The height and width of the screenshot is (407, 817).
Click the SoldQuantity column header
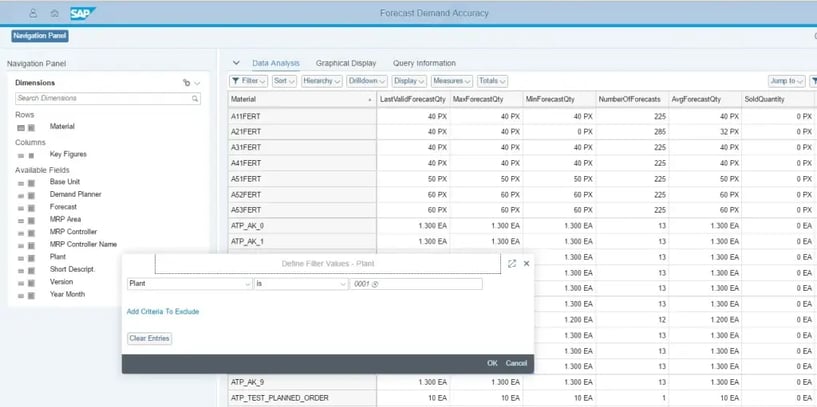tap(778, 100)
